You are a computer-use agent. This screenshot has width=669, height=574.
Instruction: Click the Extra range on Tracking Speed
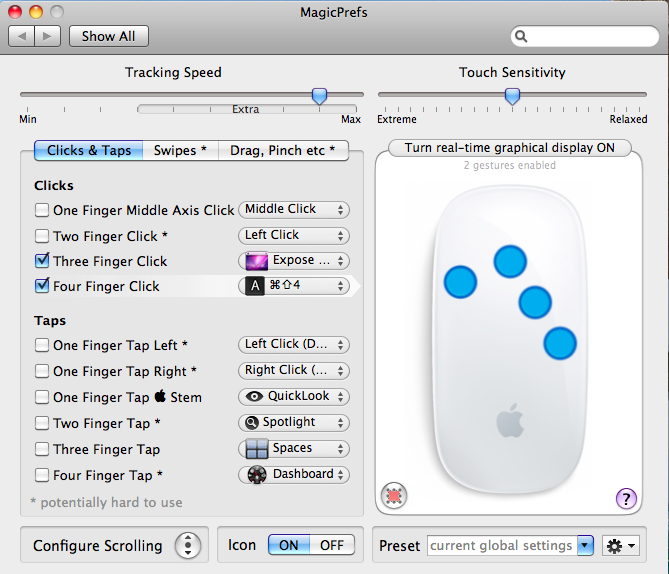pyautogui.click(x=246, y=109)
